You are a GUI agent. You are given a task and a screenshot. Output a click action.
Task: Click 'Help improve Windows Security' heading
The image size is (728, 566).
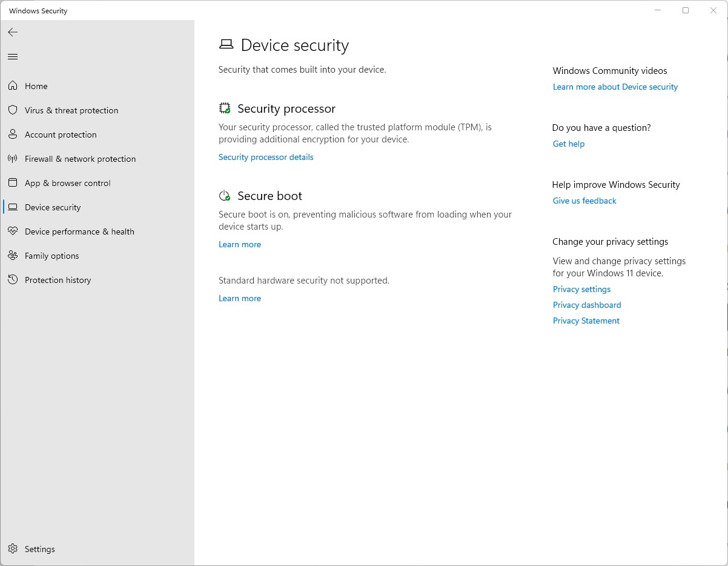pos(616,185)
